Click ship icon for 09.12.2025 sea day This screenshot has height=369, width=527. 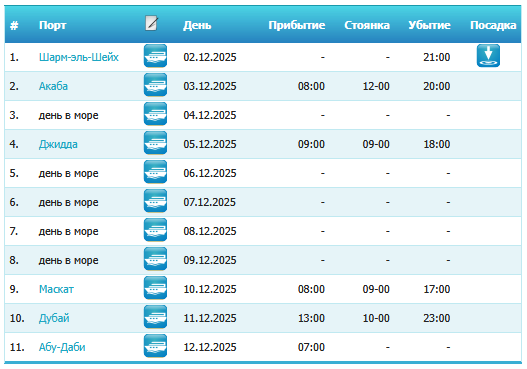[155, 259]
